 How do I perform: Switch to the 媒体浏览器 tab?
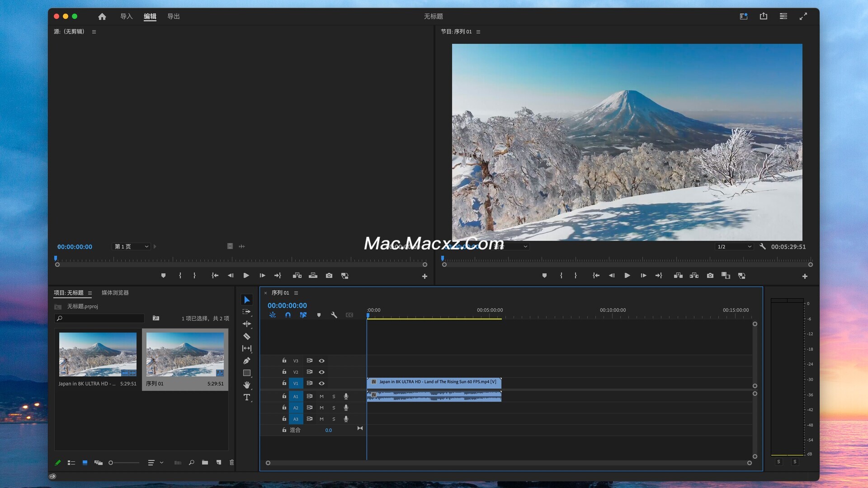click(115, 293)
